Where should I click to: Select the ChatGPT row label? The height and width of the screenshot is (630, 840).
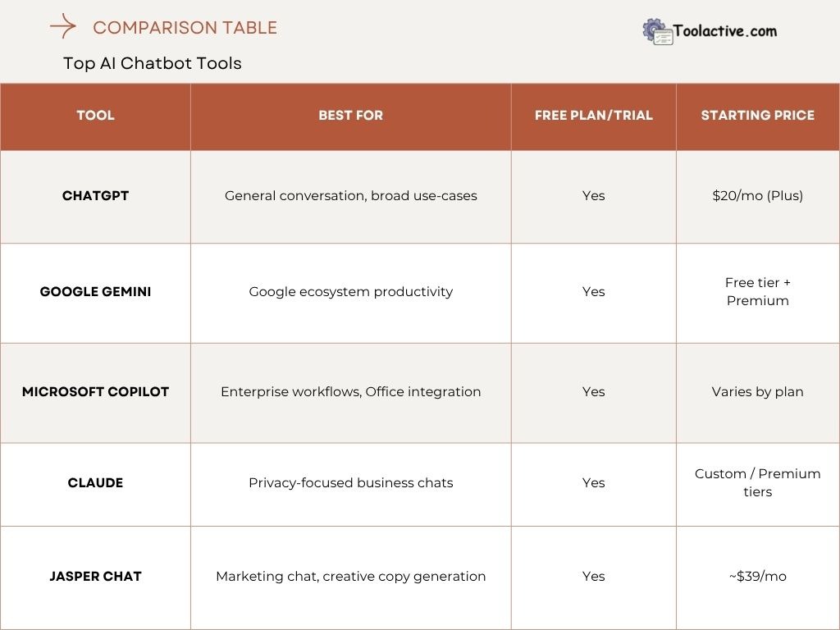pos(95,196)
